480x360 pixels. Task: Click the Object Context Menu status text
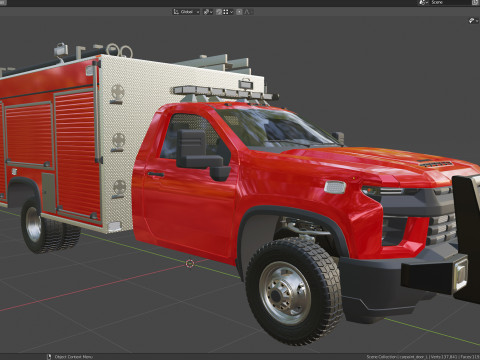coord(73,357)
